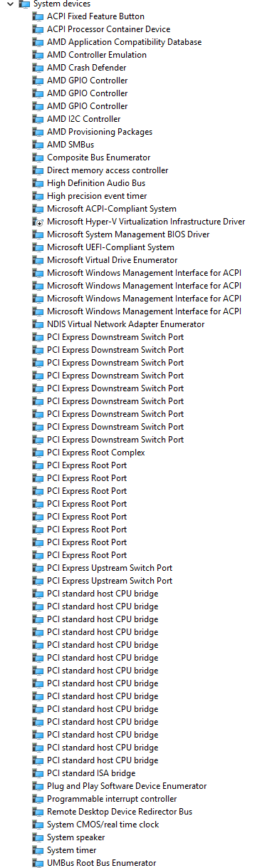Click the System speaker device icon
Screen dimensions: 277x868
(x=38, y=837)
